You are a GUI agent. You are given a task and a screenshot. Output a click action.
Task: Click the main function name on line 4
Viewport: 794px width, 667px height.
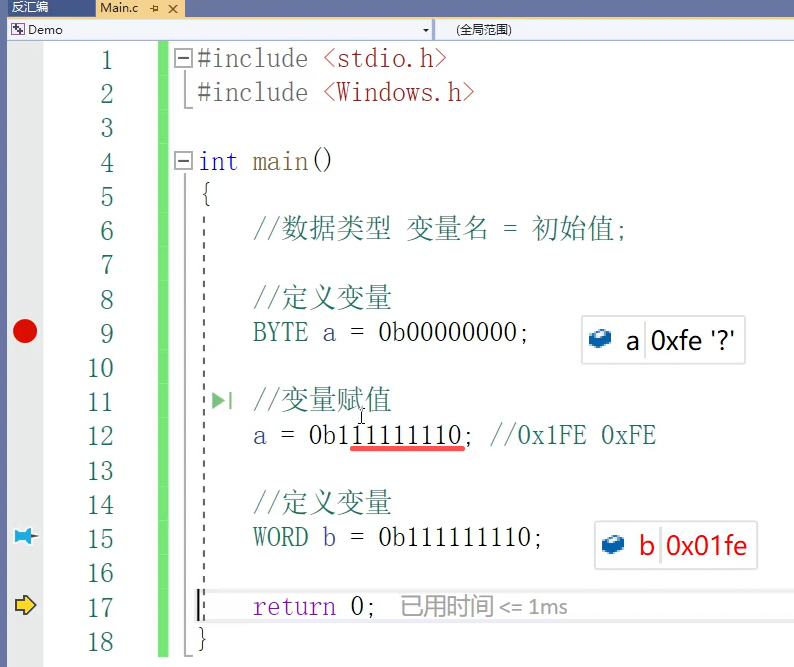tap(280, 162)
